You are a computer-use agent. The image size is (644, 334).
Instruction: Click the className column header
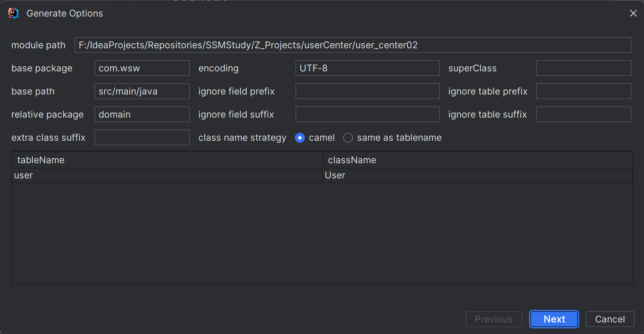[x=352, y=160]
